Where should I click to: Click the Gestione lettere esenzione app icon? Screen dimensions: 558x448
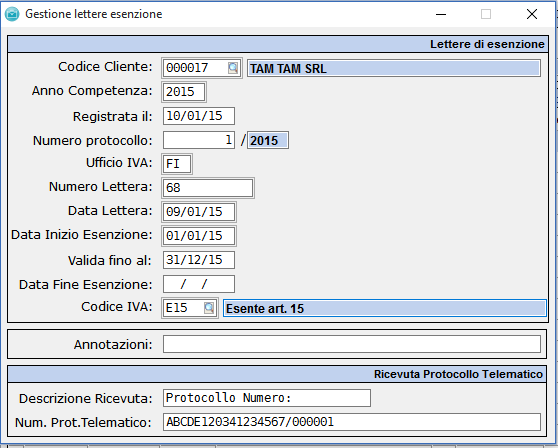click(12, 14)
